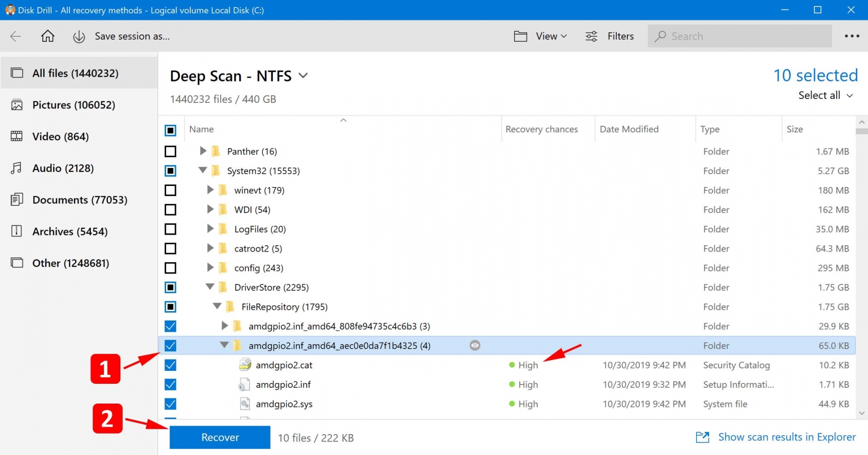
Task: Open the Deep Scan - NTFS dropdown
Action: point(303,76)
